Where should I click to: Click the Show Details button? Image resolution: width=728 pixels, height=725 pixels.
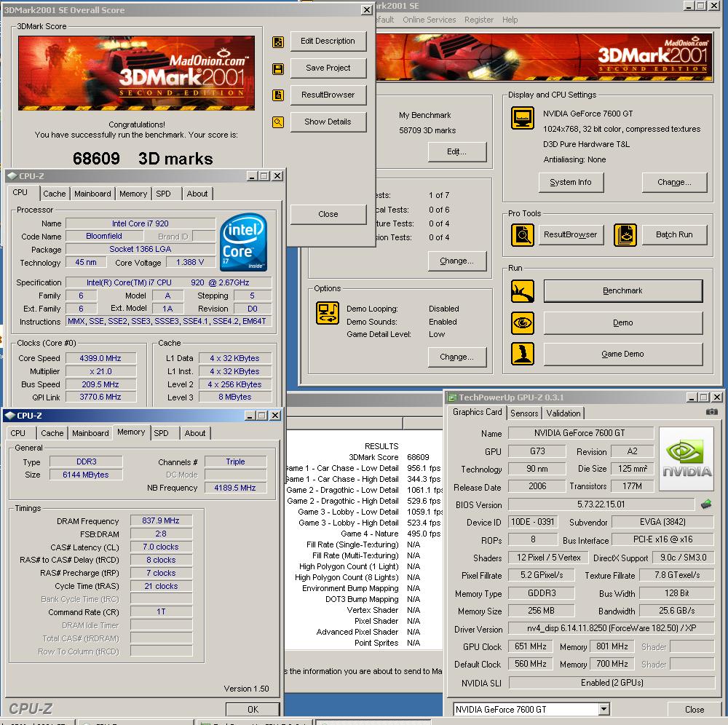click(x=328, y=122)
